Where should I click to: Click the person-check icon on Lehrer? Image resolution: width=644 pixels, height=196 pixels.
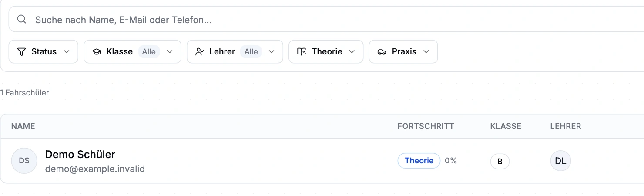point(200,52)
